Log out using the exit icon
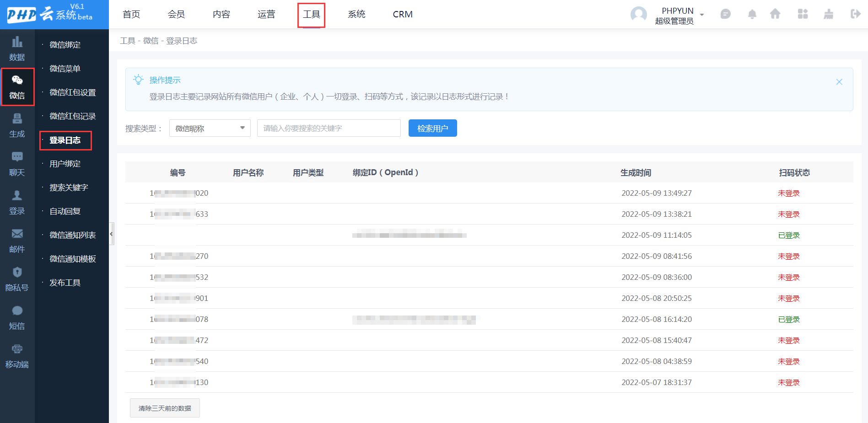 click(855, 14)
